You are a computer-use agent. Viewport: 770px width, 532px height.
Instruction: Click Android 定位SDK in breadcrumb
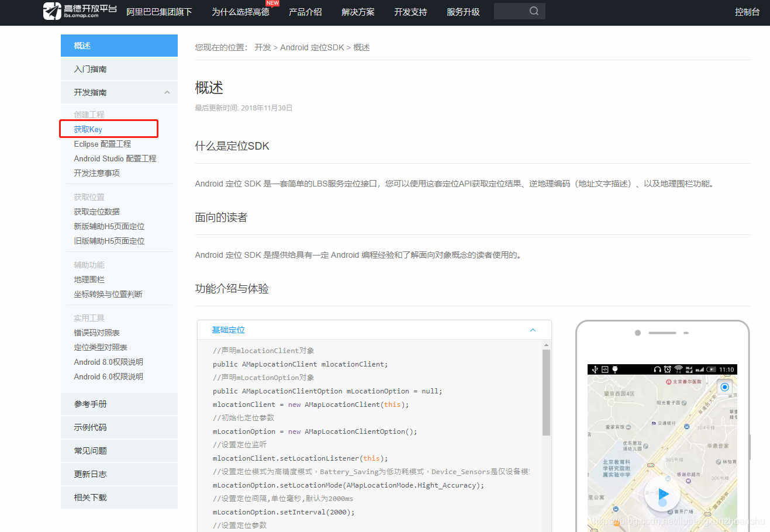(x=312, y=47)
